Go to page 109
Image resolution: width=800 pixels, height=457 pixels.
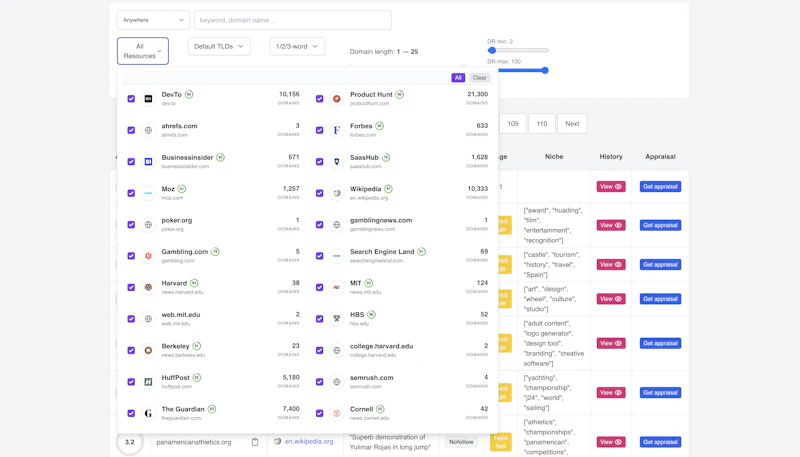pyautogui.click(x=513, y=123)
